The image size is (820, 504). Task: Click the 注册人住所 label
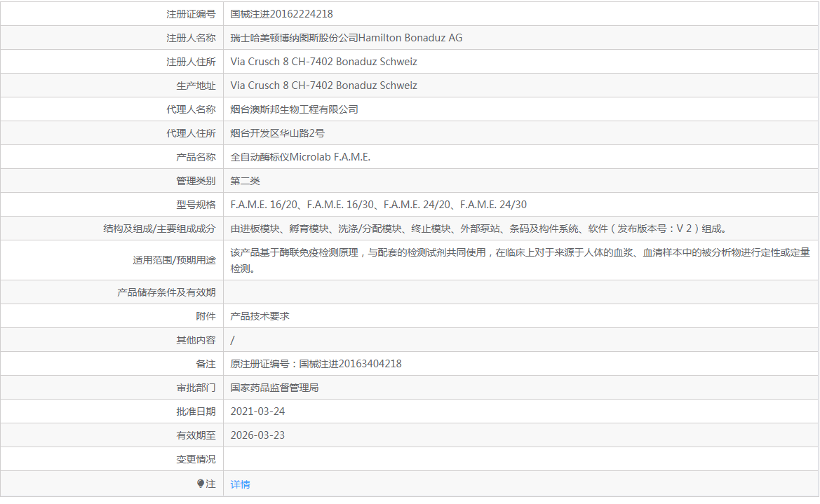click(191, 62)
